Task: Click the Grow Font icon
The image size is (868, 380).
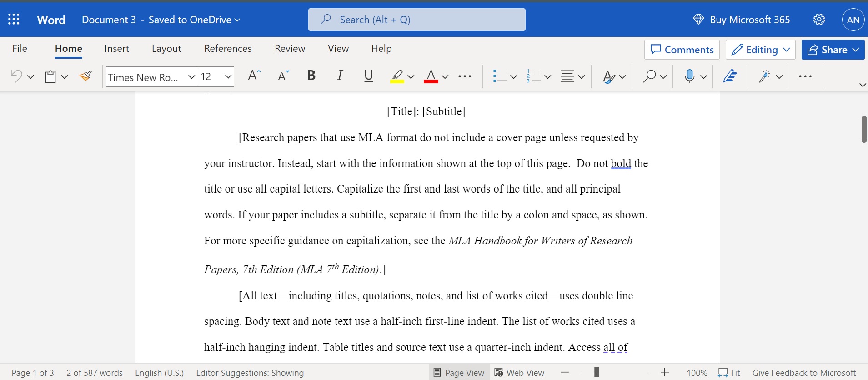Action: pos(254,76)
